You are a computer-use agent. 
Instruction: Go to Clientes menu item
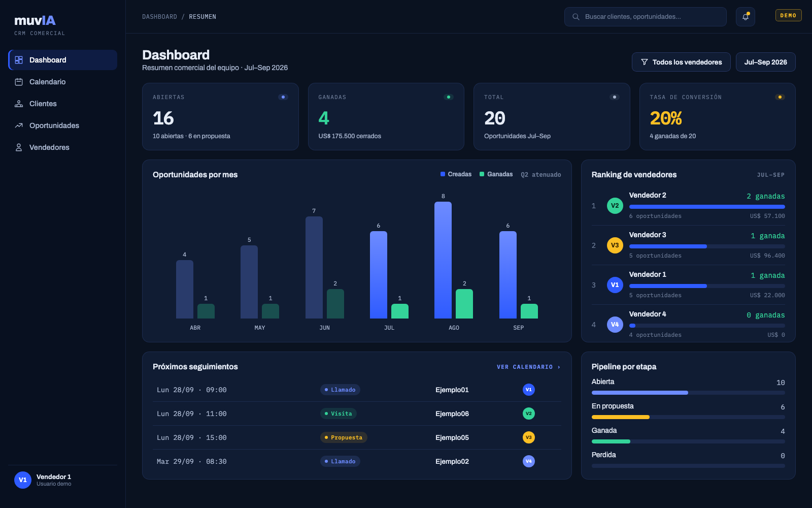[63, 104]
